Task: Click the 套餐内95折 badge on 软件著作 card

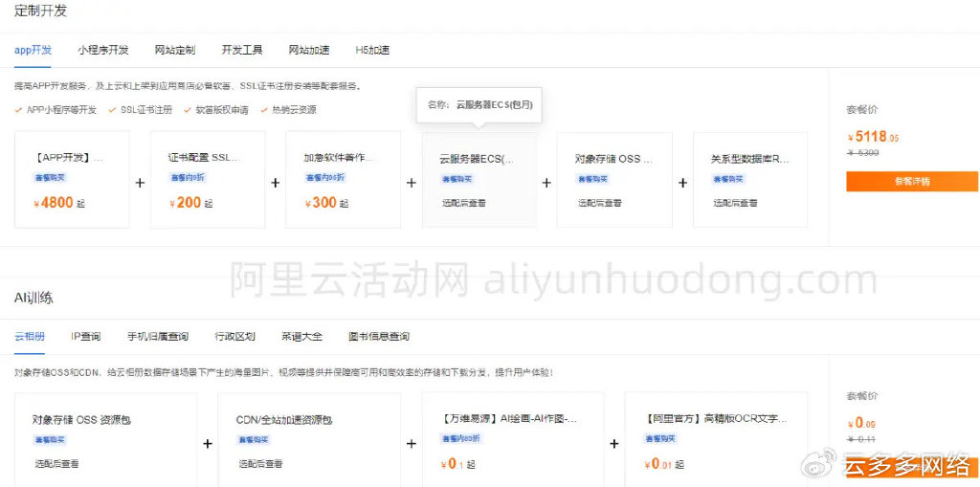Action: point(325,178)
